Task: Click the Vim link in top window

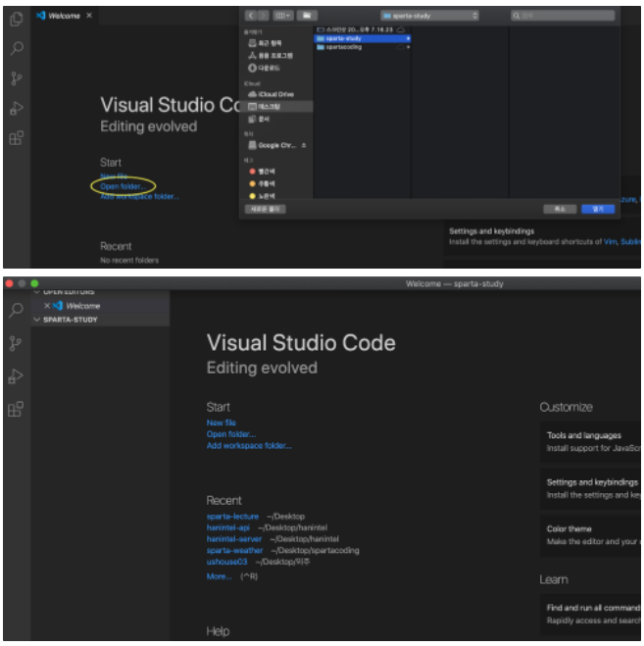Action: coord(610,242)
